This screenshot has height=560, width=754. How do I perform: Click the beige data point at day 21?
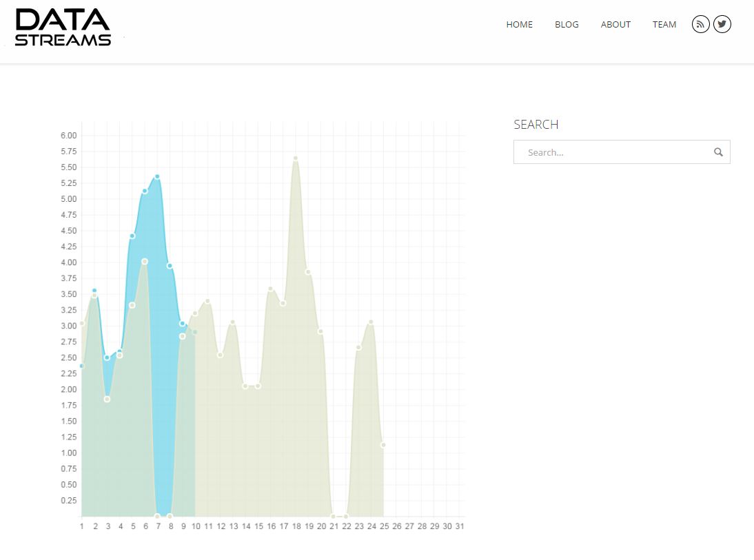click(x=334, y=517)
